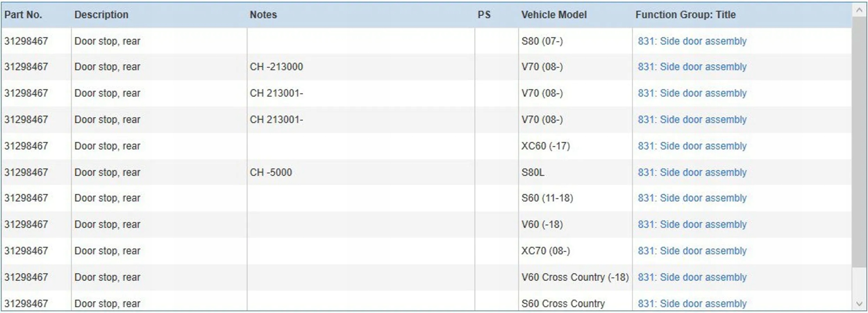Open Side door assembly link for CH -213000 row
Image resolution: width=868 pixels, height=313 pixels.
(x=692, y=67)
